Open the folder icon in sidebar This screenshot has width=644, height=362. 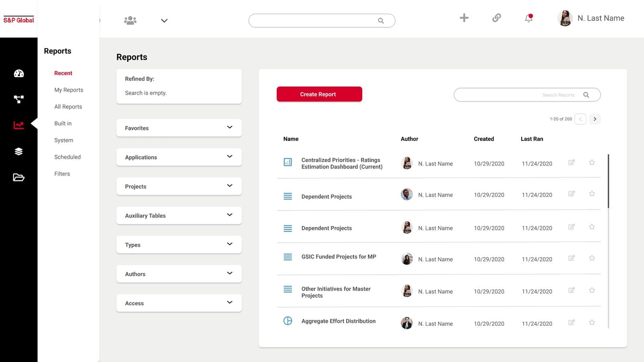click(19, 177)
